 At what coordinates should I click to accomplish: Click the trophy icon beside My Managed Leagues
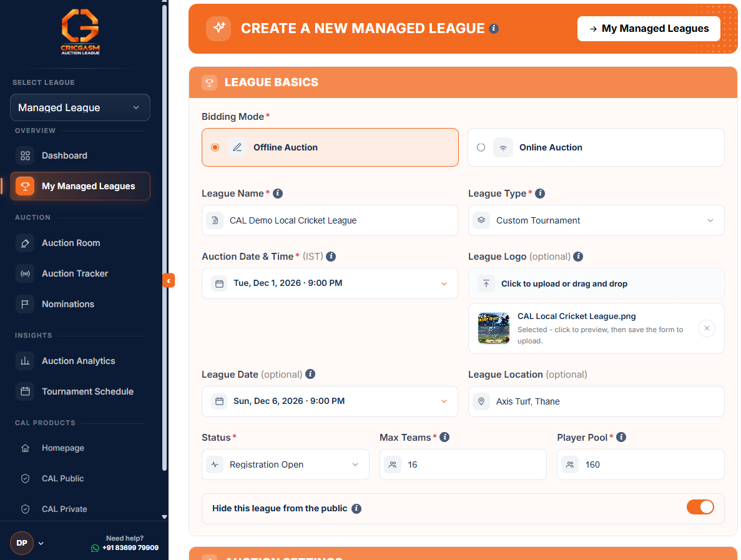[25, 186]
